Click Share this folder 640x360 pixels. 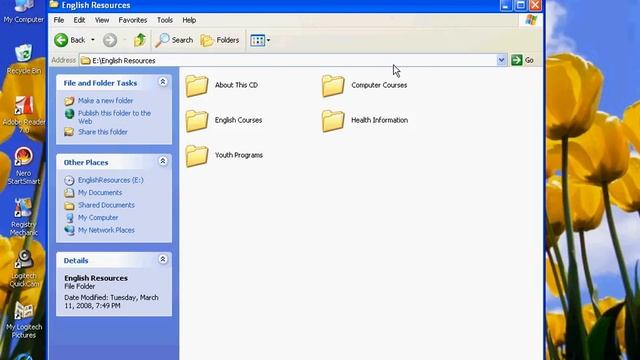(103, 132)
